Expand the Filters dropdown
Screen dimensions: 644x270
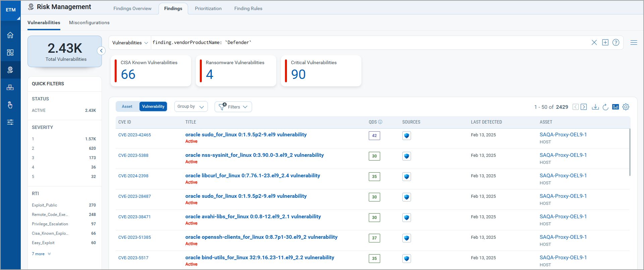[x=233, y=107]
